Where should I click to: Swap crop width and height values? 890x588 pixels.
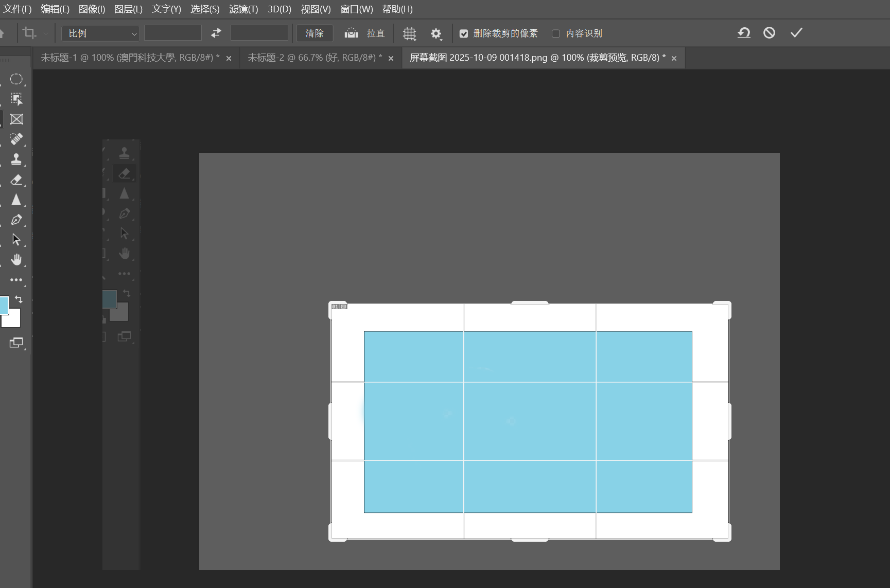click(x=216, y=33)
